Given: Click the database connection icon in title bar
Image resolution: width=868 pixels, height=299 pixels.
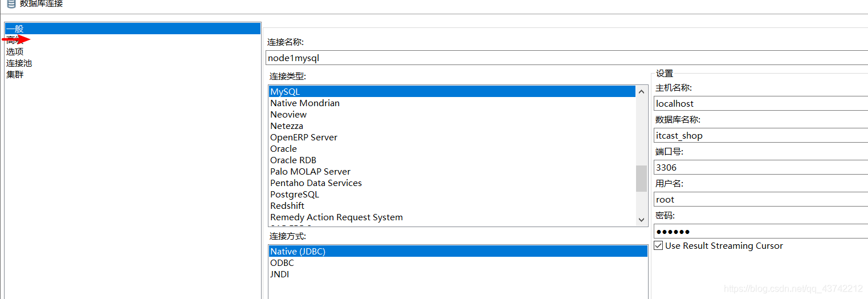Looking at the screenshot, I should coord(11,3).
